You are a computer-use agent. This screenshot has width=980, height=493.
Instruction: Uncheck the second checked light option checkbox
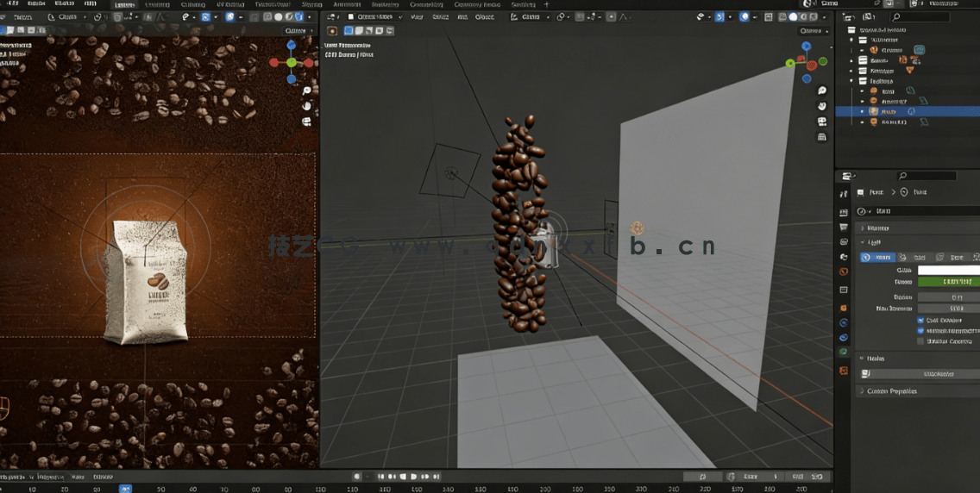920,331
